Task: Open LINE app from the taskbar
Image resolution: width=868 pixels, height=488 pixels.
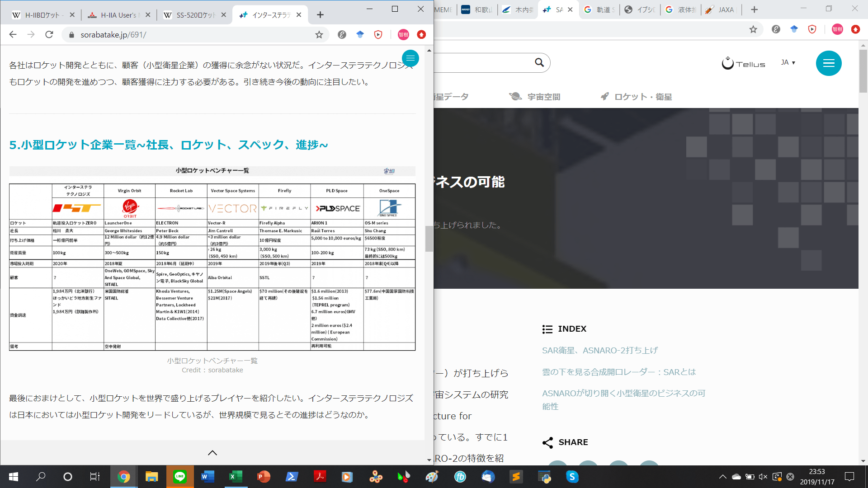Action: pyautogui.click(x=180, y=477)
